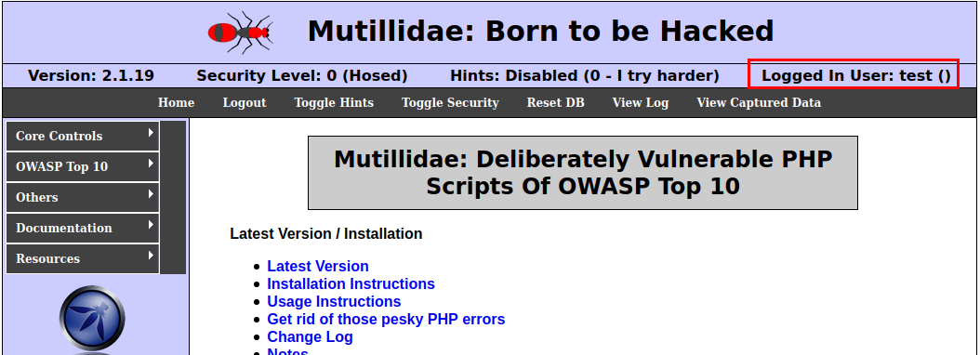The width and height of the screenshot is (980, 355).
Task: Select Toggle Security in the menu bar
Action: 450,102
